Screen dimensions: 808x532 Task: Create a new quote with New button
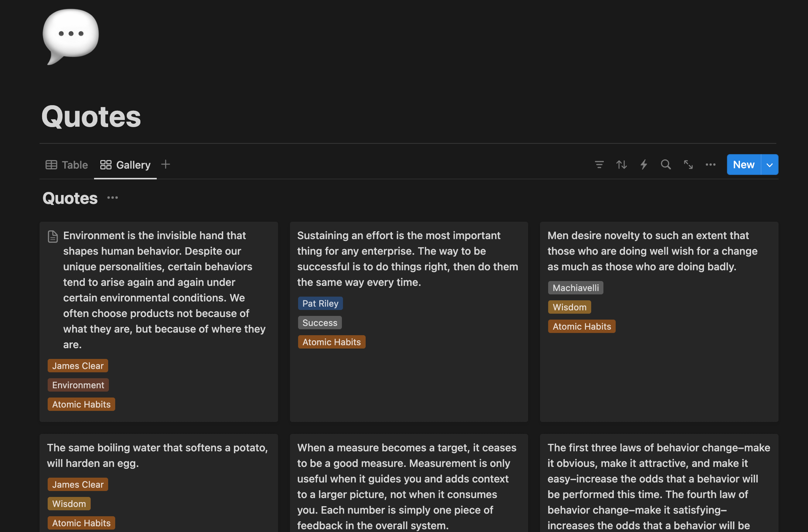tap(744, 164)
